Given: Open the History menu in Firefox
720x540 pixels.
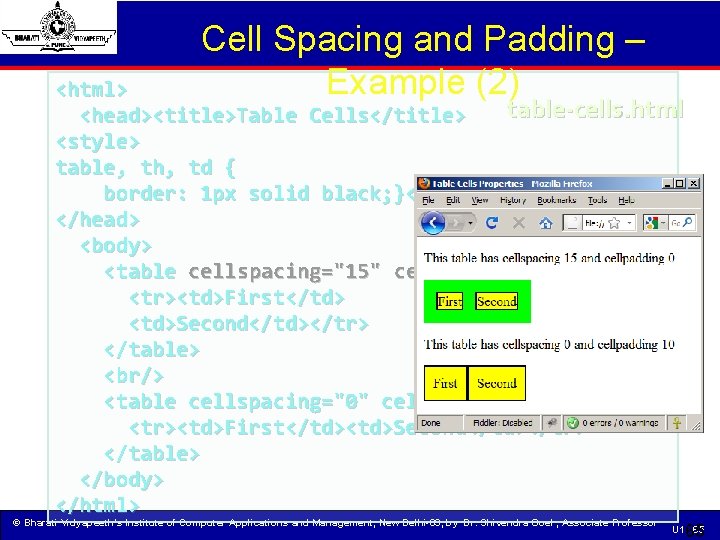Looking at the screenshot, I should [x=512, y=200].
